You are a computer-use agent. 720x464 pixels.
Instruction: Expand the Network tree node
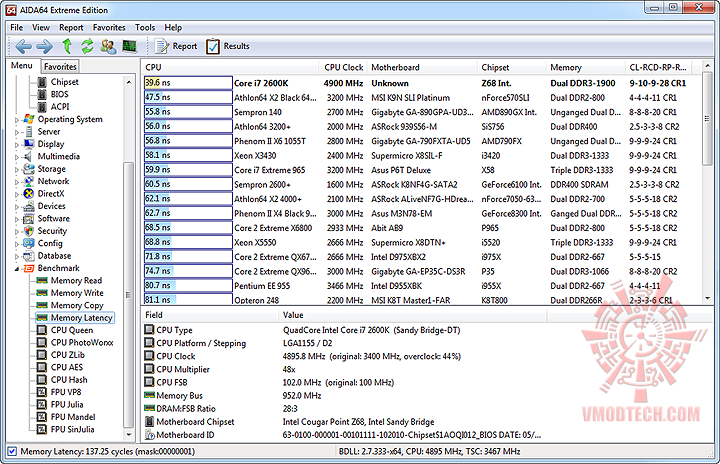click(x=17, y=182)
